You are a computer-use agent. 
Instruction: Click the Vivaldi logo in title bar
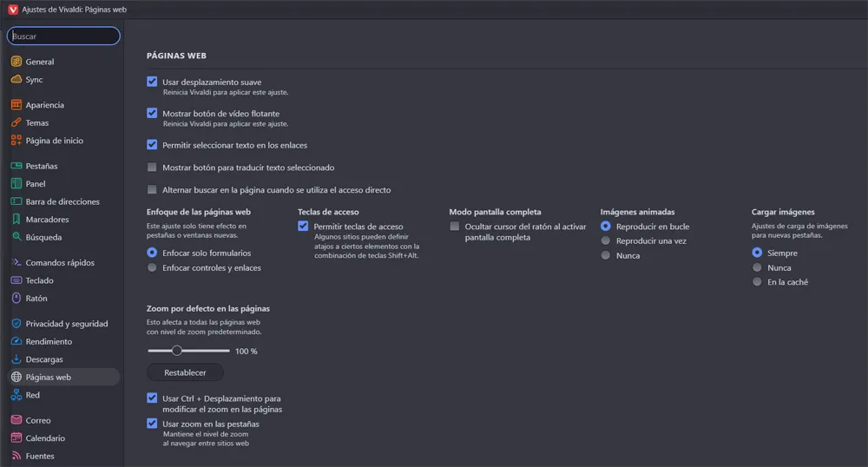(13, 10)
